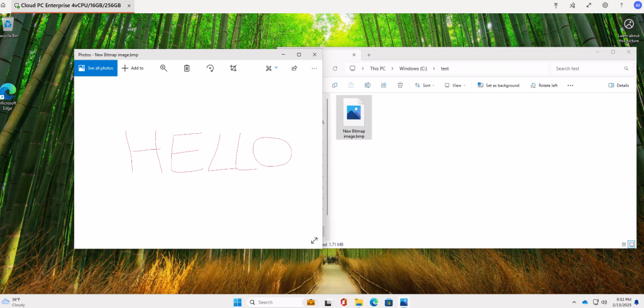Expand the chevron before This PC
644x308 pixels.
point(363,69)
